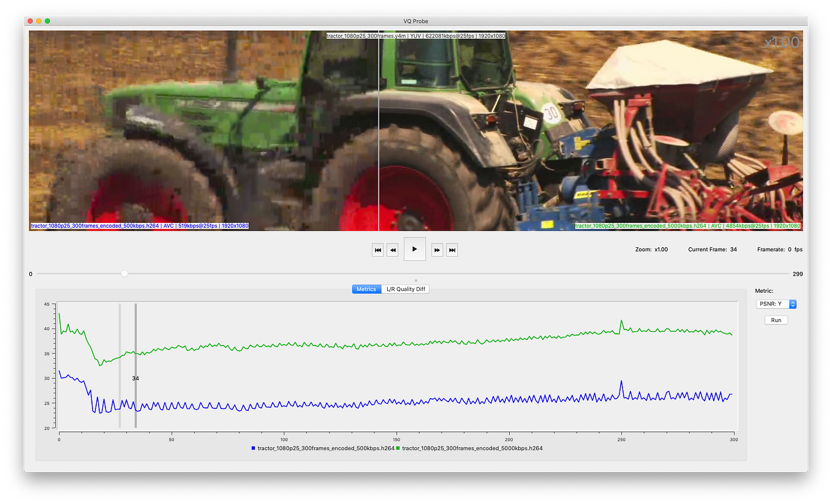Jump to the first frame
The width and height of the screenshot is (832, 504).
[377, 249]
